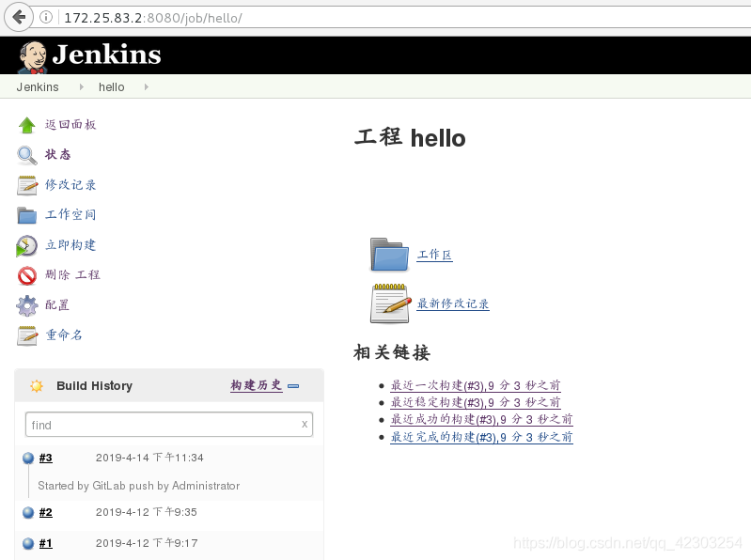Image resolution: width=751 pixels, height=560 pixels.
Task: Select 重命名 sidebar link
Action: pos(64,334)
